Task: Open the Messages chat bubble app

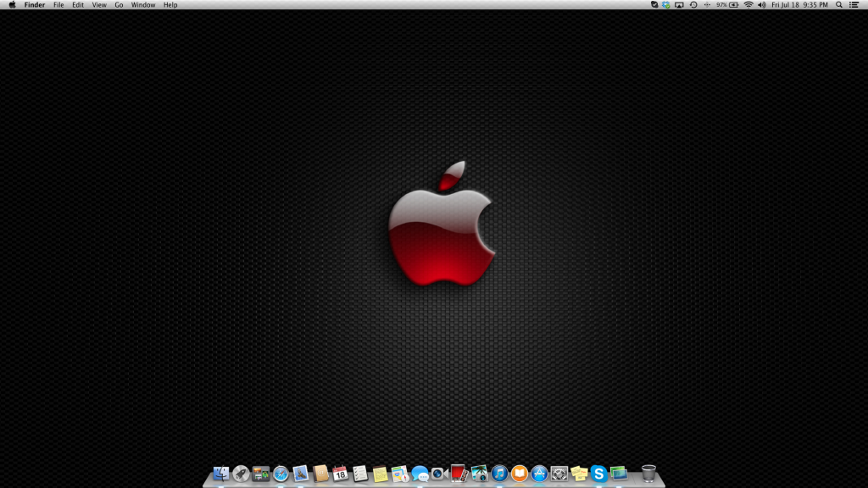Action: pyautogui.click(x=420, y=474)
